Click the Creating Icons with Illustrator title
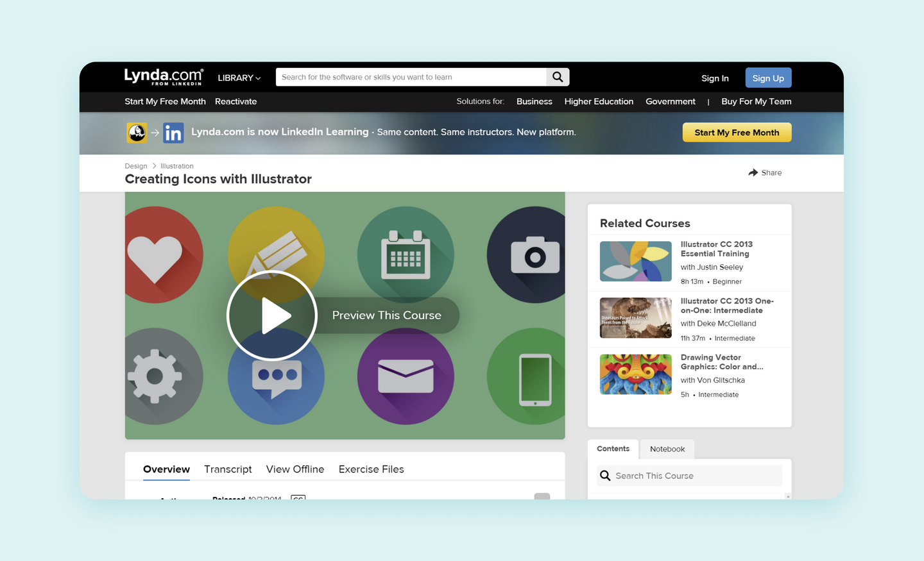924x561 pixels. (218, 179)
